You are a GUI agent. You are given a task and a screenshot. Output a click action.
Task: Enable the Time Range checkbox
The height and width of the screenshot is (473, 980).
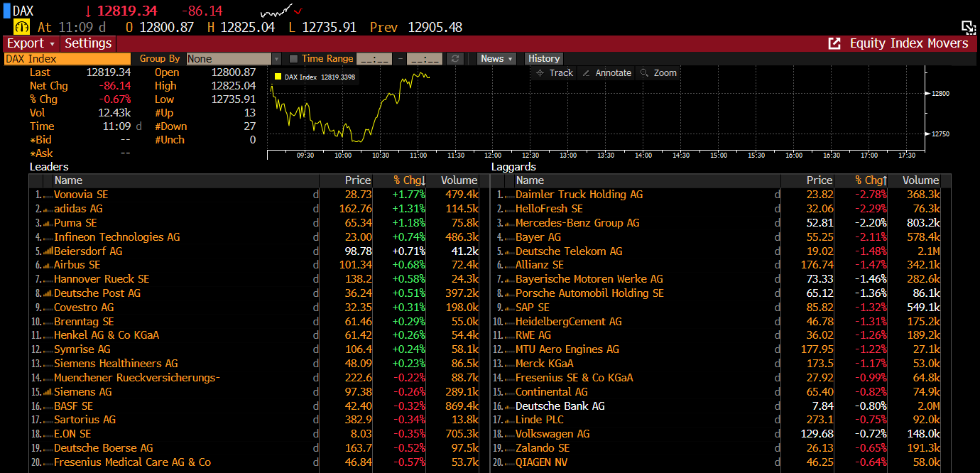293,59
